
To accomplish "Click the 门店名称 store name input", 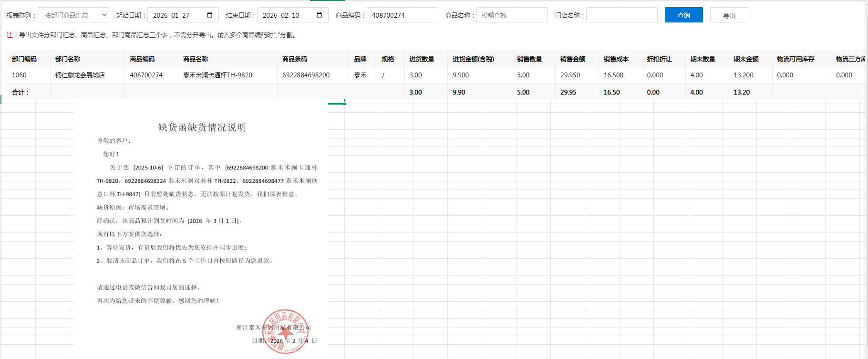I will point(621,15).
